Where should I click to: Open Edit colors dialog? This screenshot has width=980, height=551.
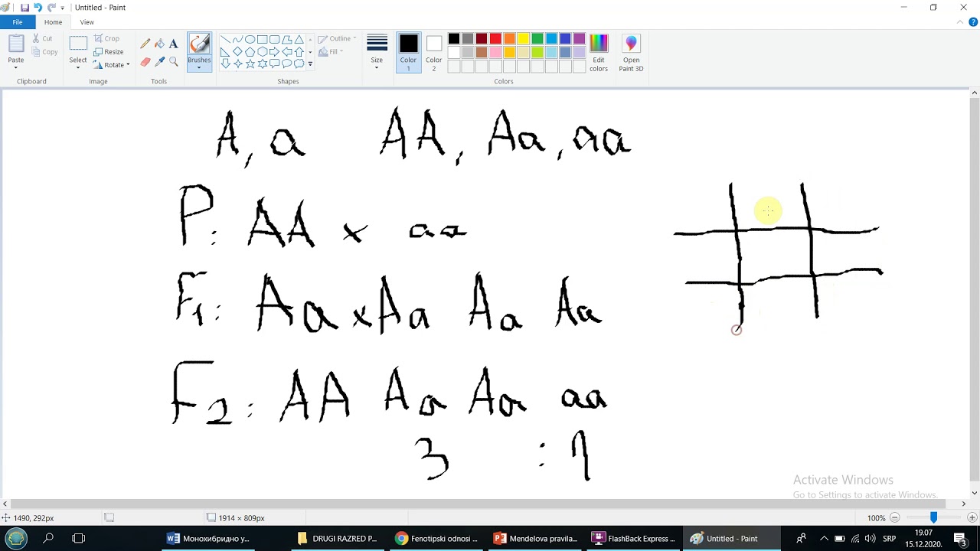point(599,54)
